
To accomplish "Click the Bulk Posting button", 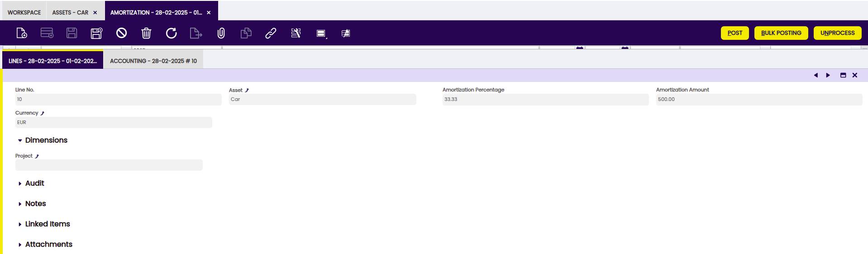I will pos(781,33).
